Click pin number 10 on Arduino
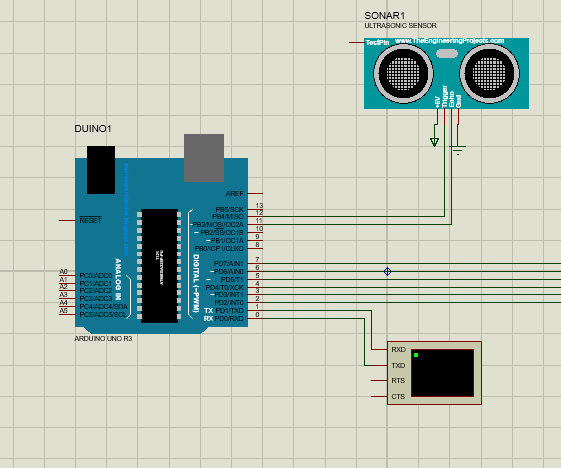The width and height of the screenshot is (561, 468). (x=259, y=229)
